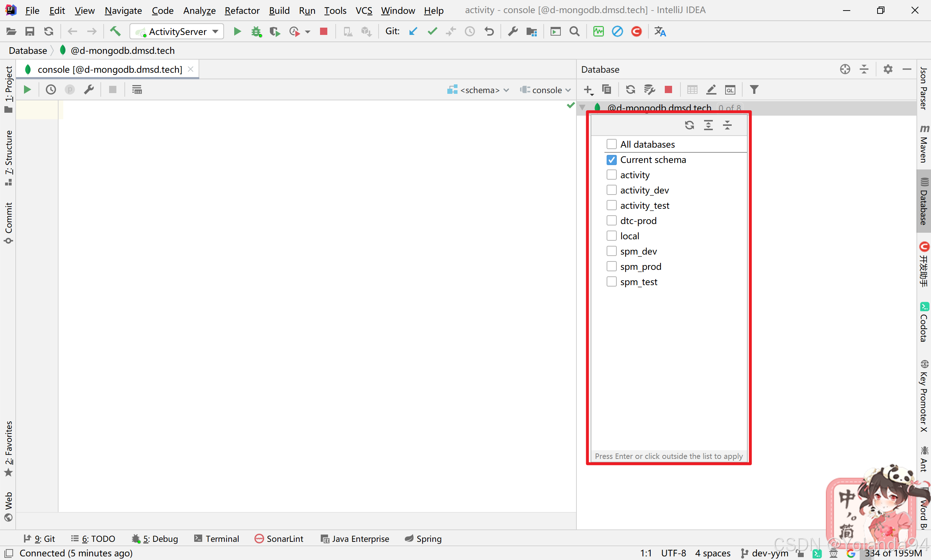
Task: Refresh the schema list in the popup
Action: click(x=689, y=125)
